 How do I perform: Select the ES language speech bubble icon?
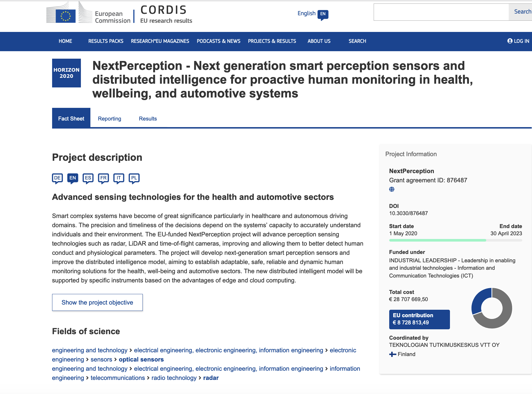click(88, 178)
